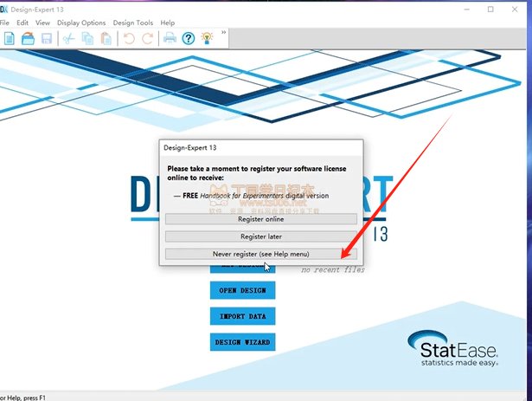Open the View menu
This screenshot has height=401, width=532.
(x=42, y=23)
